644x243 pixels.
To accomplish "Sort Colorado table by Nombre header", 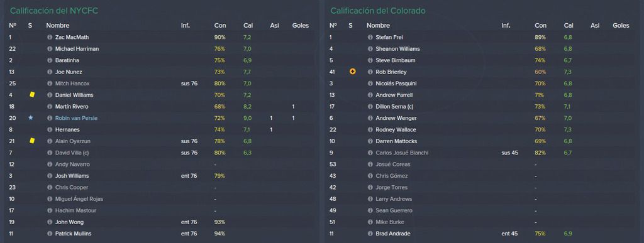I will coord(378,25).
